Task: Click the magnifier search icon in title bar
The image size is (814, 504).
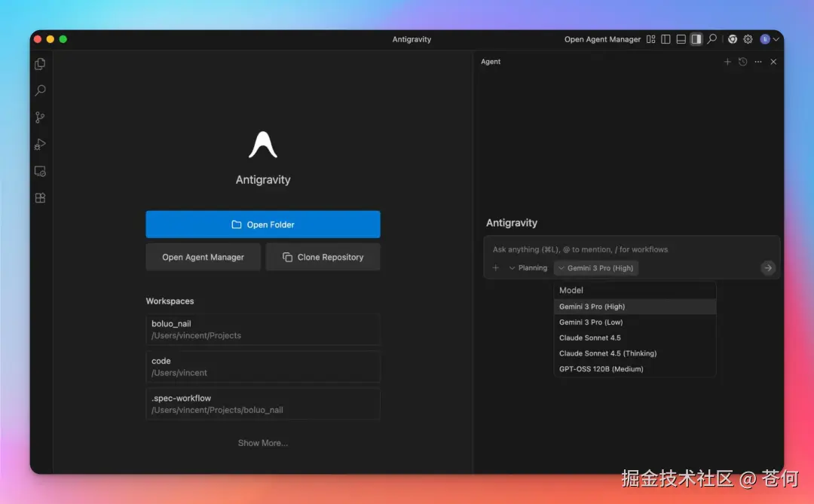Action: click(712, 39)
